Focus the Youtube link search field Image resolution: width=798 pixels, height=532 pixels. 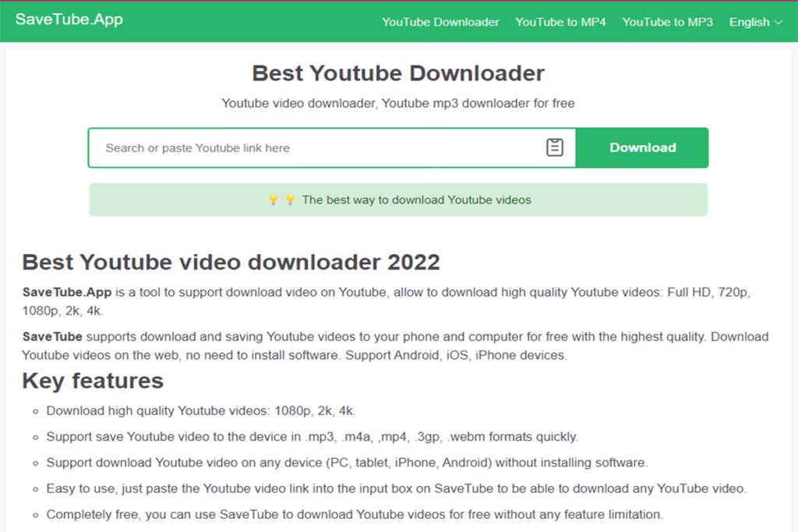pos(312,148)
